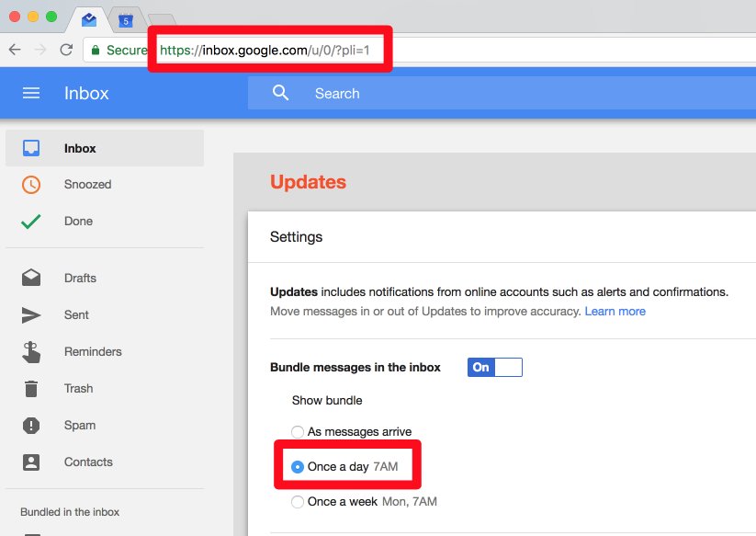Close the window with red button
This screenshot has height=536, width=756.
[x=15, y=17]
